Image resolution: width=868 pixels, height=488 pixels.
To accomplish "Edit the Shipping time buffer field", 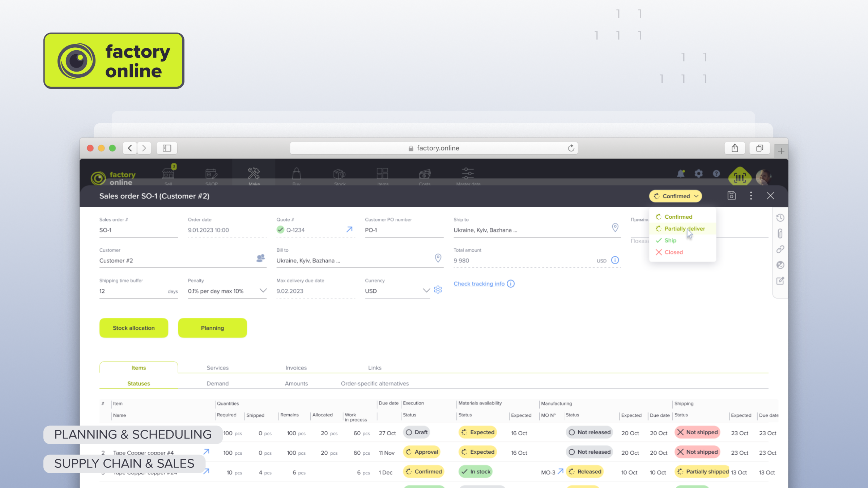I will coord(139,291).
